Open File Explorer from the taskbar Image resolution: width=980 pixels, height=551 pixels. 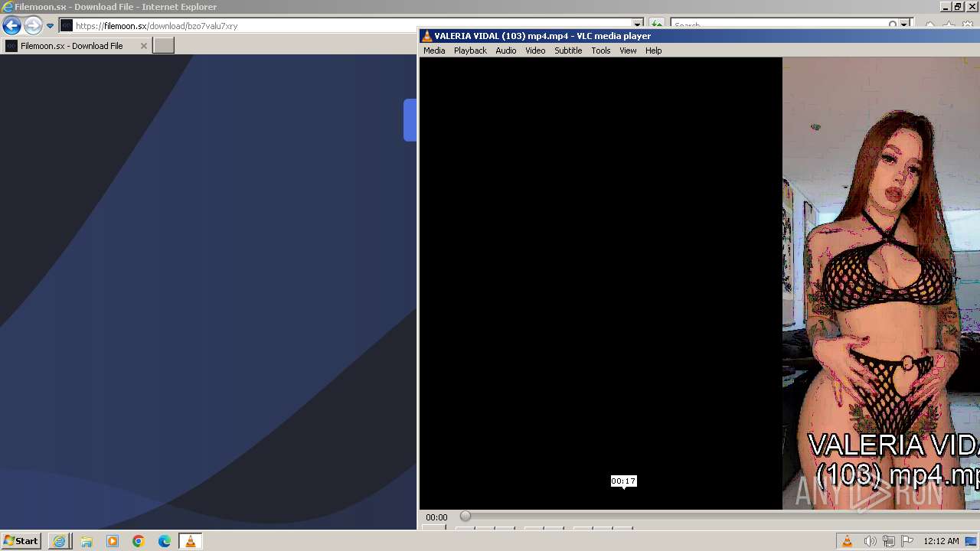87,541
